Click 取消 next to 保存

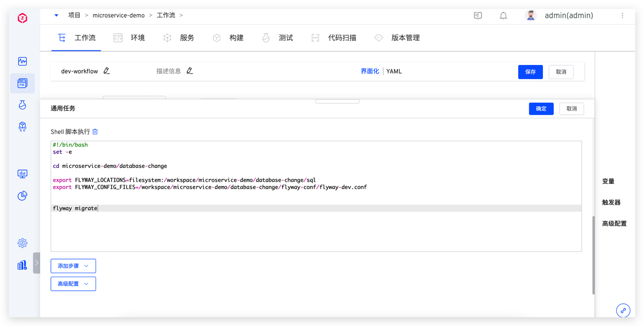561,72
